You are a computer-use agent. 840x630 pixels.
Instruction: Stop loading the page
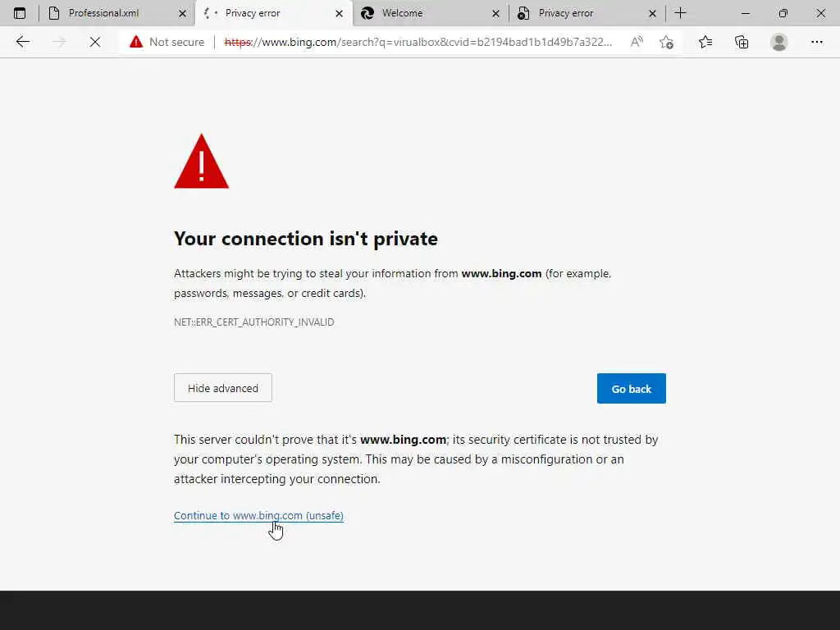(95, 42)
